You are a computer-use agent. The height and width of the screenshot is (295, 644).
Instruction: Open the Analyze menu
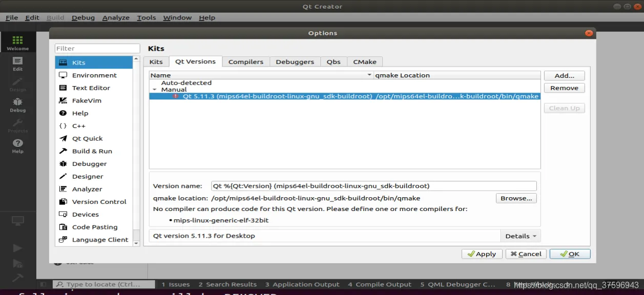click(x=116, y=17)
